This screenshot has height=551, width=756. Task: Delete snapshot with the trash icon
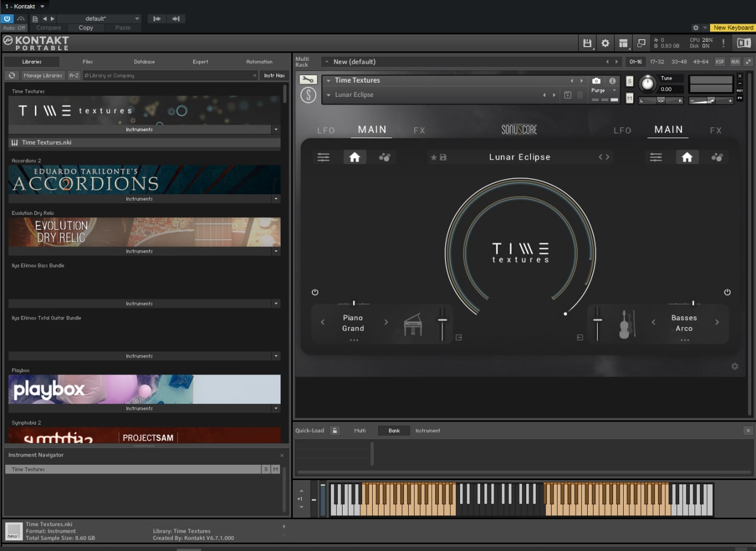click(x=580, y=95)
